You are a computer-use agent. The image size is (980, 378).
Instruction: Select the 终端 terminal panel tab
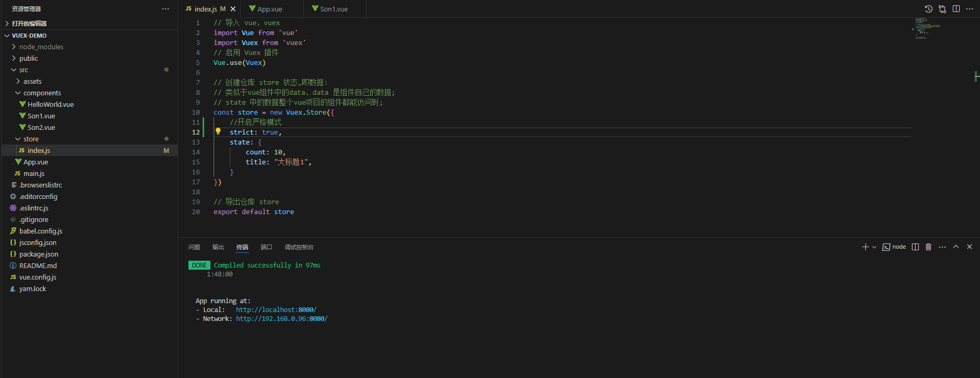pos(242,247)
